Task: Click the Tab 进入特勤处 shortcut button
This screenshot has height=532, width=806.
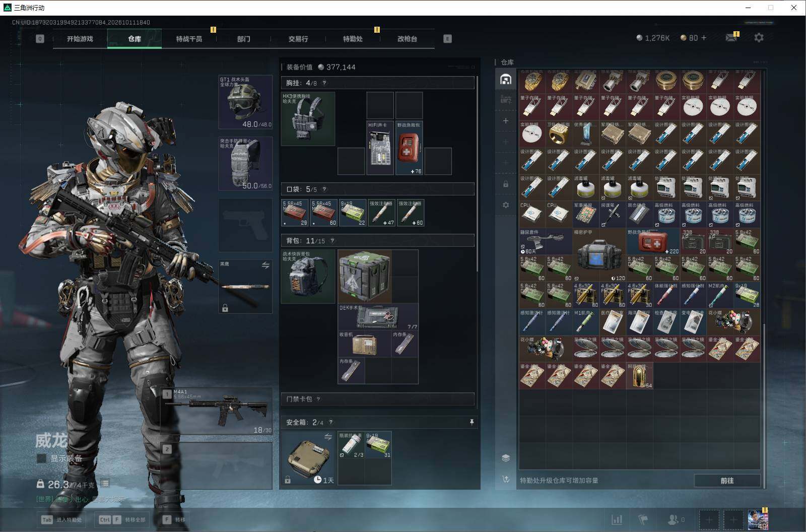Action: pyautogui.click(x=61, y=519)
